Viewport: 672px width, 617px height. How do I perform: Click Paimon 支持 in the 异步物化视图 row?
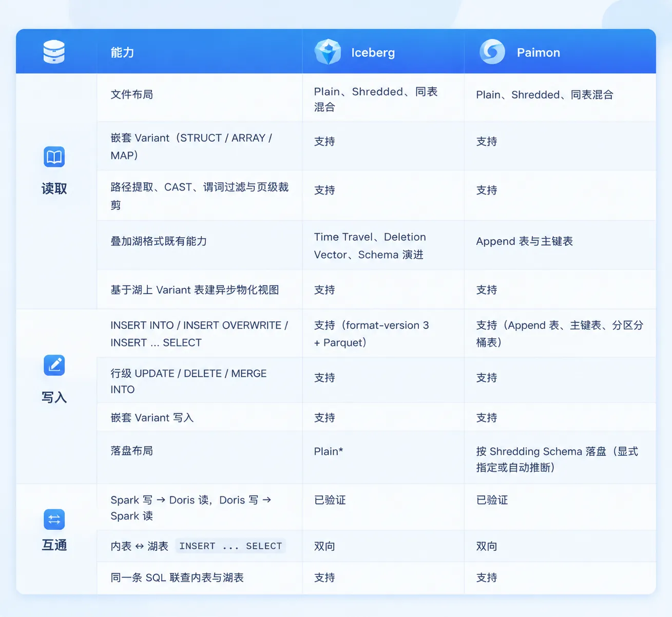coord(487,290)
